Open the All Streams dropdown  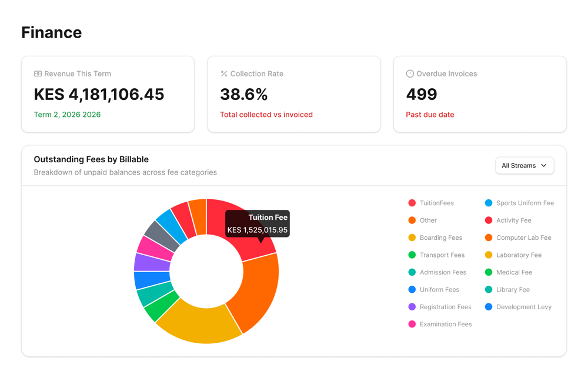pyautogui.click(x=524, y=166)
